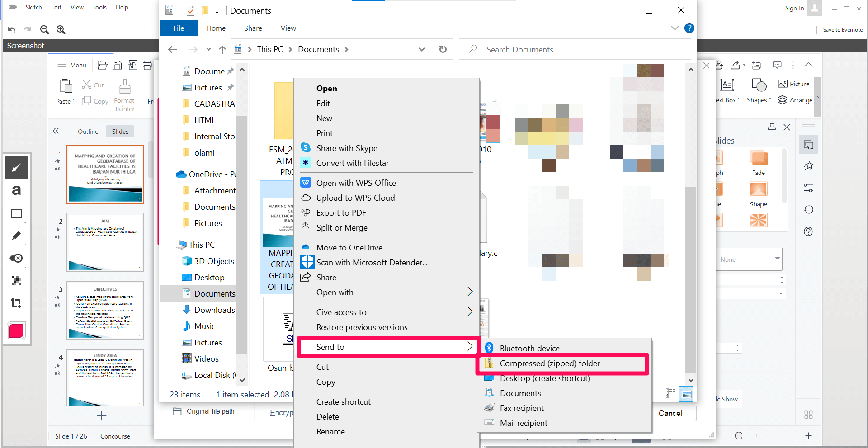Screen dimensions: 868x448
Task: Select the rectangle shape tool
Action: (x=16, y=213)
